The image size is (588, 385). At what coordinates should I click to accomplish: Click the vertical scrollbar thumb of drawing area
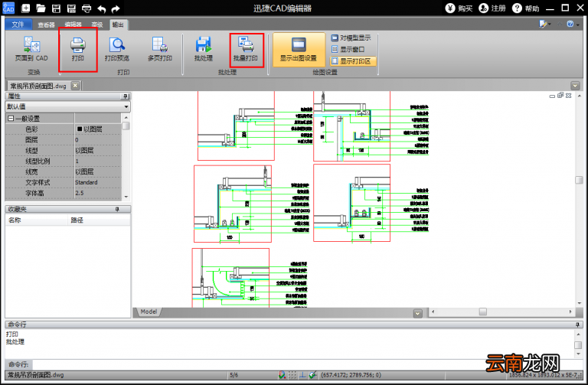pyautogui.click(x=579, y=180)
